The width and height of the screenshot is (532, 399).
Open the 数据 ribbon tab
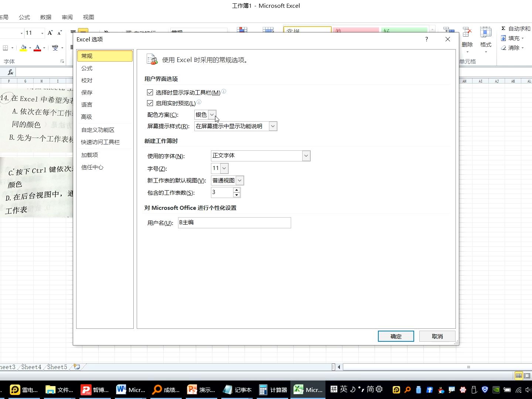[x=46, y=17]
